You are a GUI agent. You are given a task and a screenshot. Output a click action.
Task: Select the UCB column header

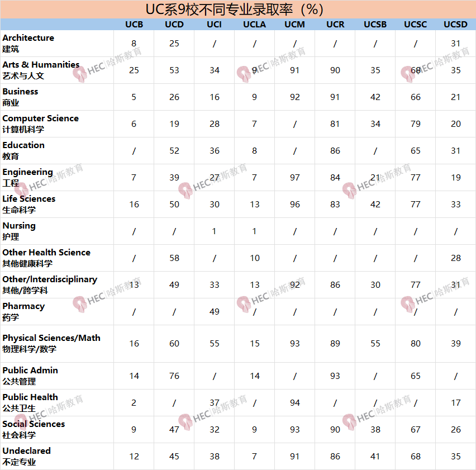(x=134, y=24)
